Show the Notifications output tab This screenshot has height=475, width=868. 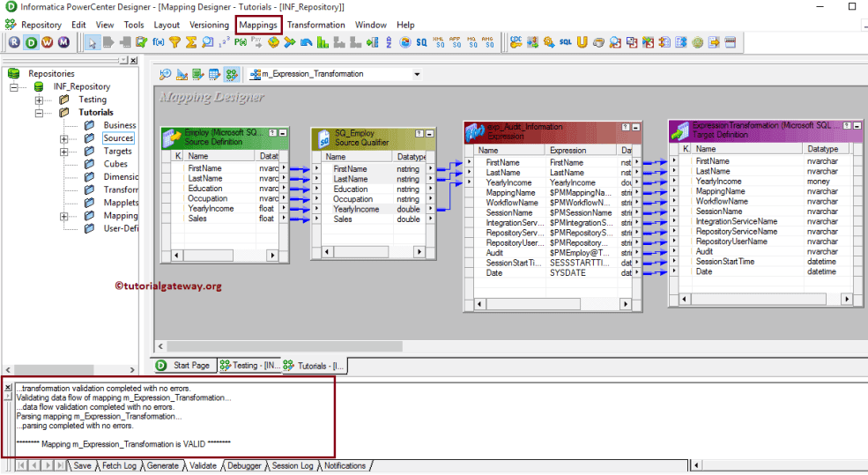pos(345,465)
